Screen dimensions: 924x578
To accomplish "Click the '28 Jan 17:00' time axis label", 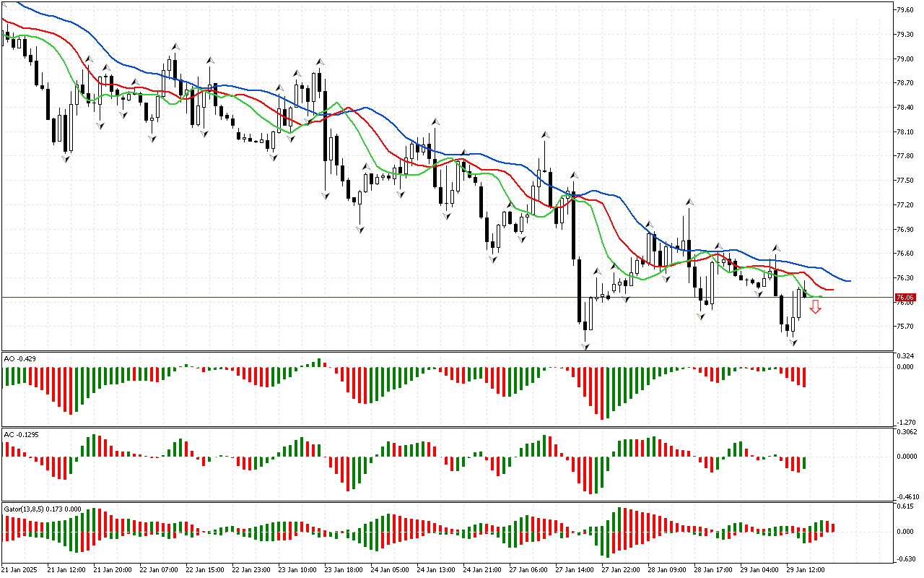I will (712, 570).
